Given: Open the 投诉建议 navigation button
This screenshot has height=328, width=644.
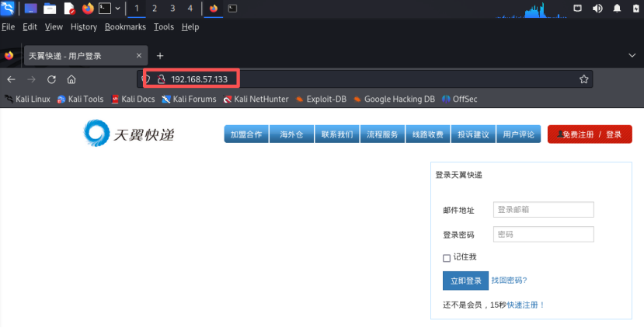Looking at the screenshot, I should pos(473,134).
